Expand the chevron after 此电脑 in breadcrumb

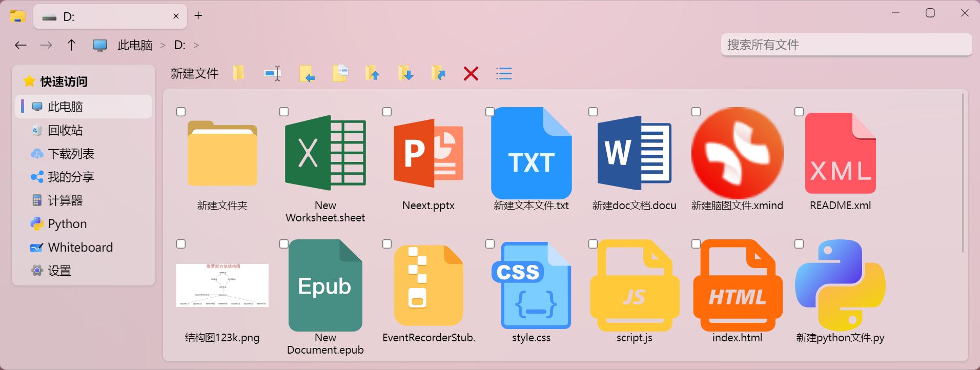(163, 46)
